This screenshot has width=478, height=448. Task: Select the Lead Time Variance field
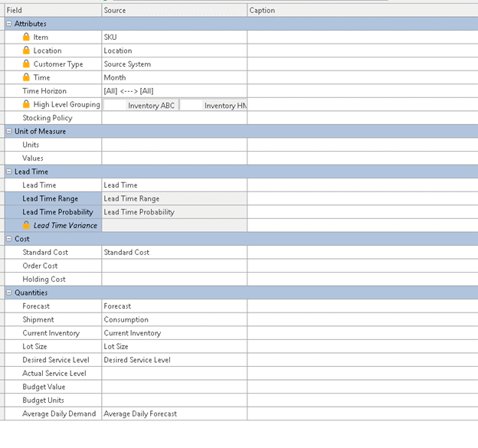53,225
